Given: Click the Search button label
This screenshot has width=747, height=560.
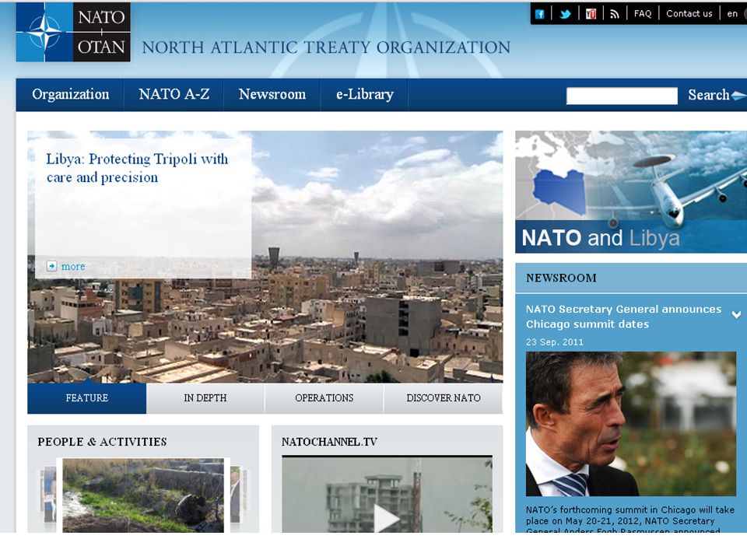Looking at the screenshot, I should 708,95.
